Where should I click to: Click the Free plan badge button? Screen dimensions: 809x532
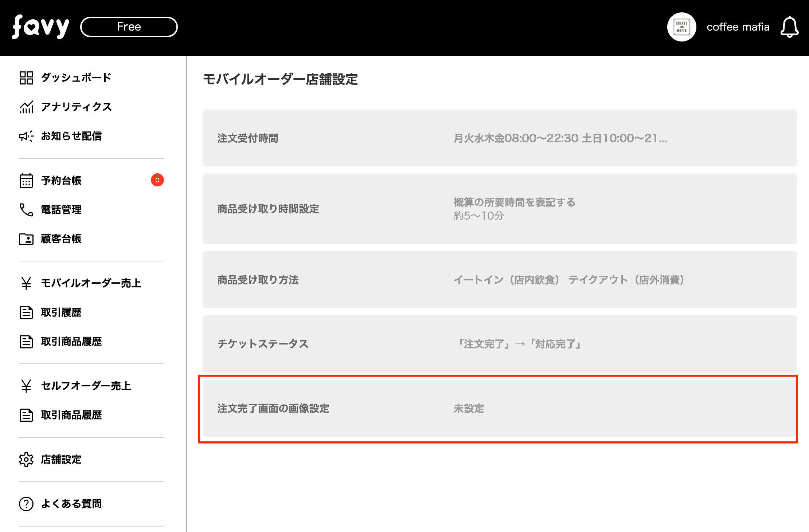point(129,27)
